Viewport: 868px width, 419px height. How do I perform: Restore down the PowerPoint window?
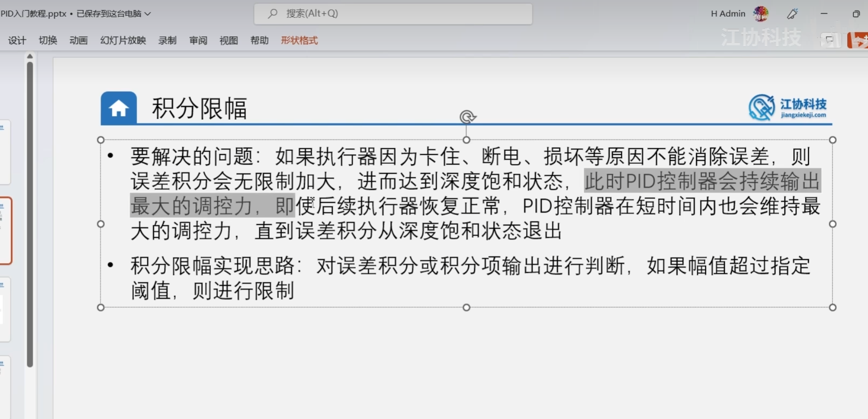(856, 14)
